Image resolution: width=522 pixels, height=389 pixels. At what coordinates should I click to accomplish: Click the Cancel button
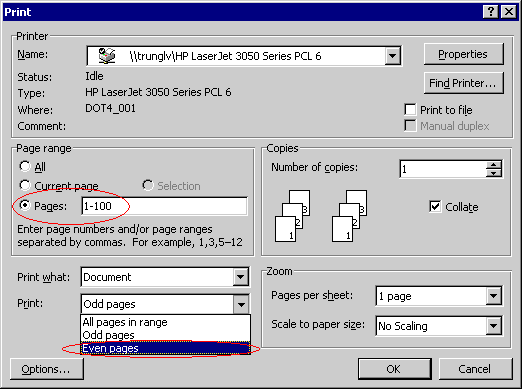coord(475,369)
